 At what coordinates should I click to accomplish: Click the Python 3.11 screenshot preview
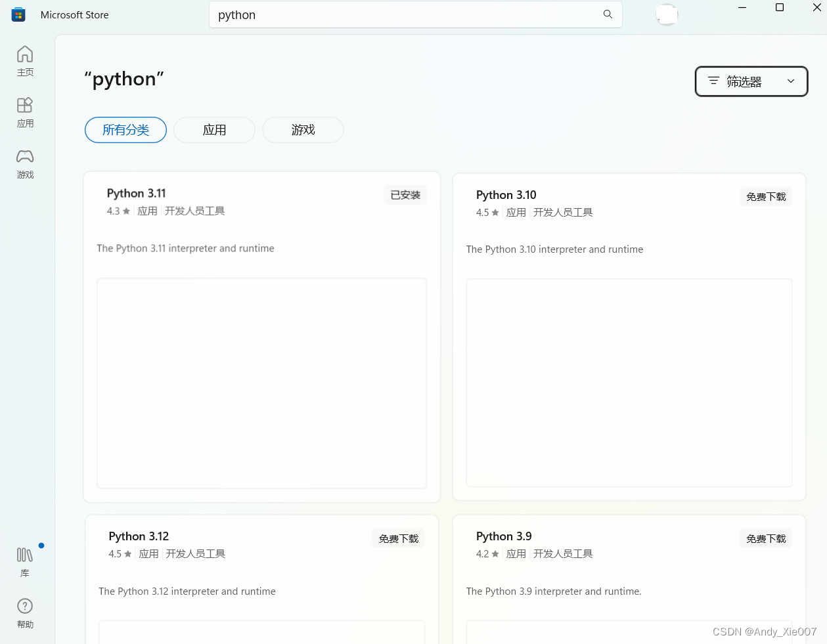pyautogui.click(x=262, y=383)
